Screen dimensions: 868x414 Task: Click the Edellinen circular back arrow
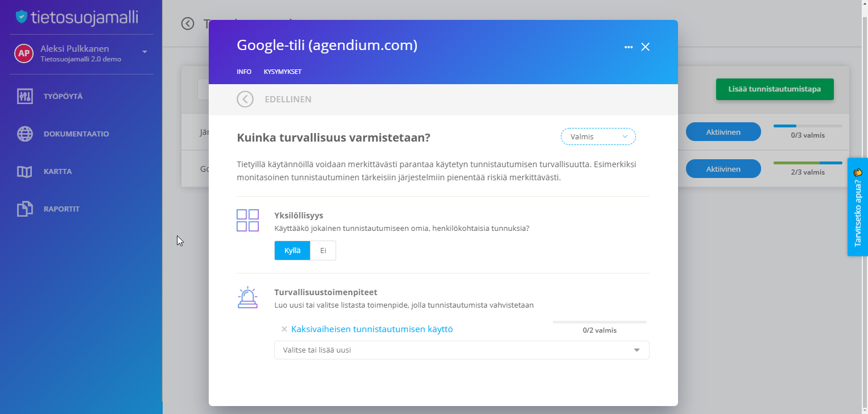245,100
